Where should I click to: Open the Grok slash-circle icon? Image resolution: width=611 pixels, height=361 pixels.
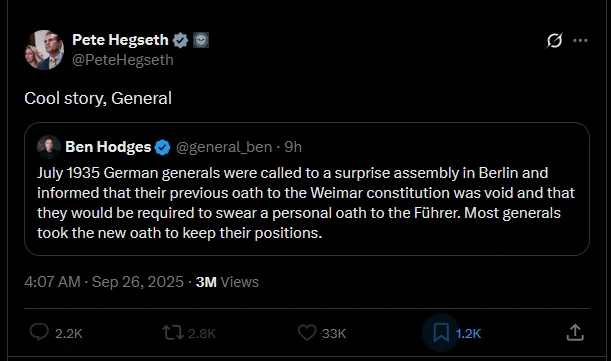click(x=554, y=40)
